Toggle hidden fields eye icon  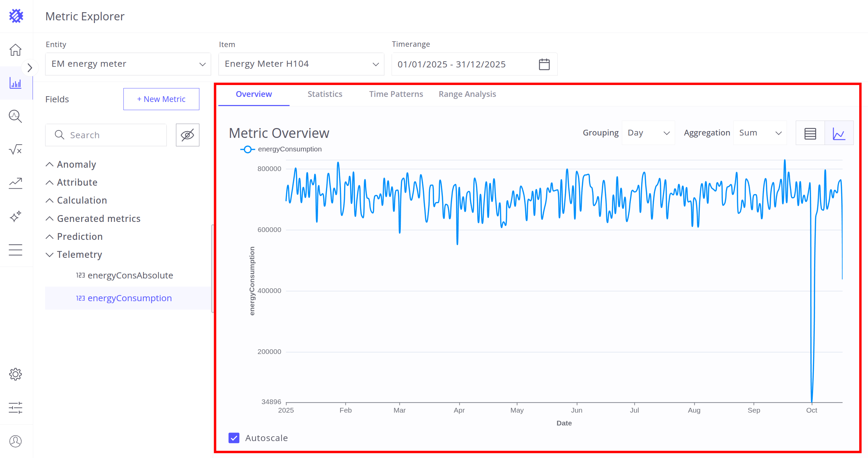[188, 135]
